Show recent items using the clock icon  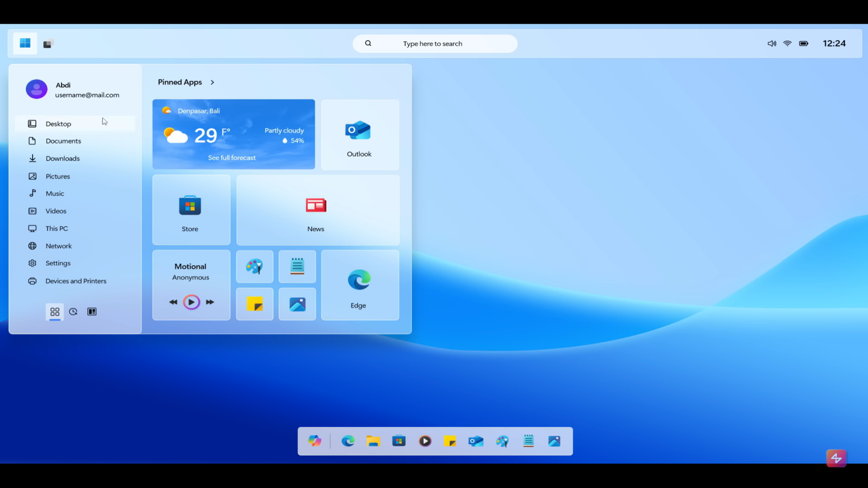click(x=73, y=312)
